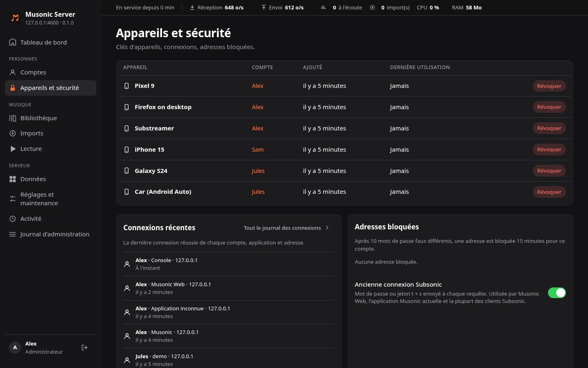Screen dimensions: 588x368
Task: Open Journal d'administration
Action: click(x=51, y=234)
